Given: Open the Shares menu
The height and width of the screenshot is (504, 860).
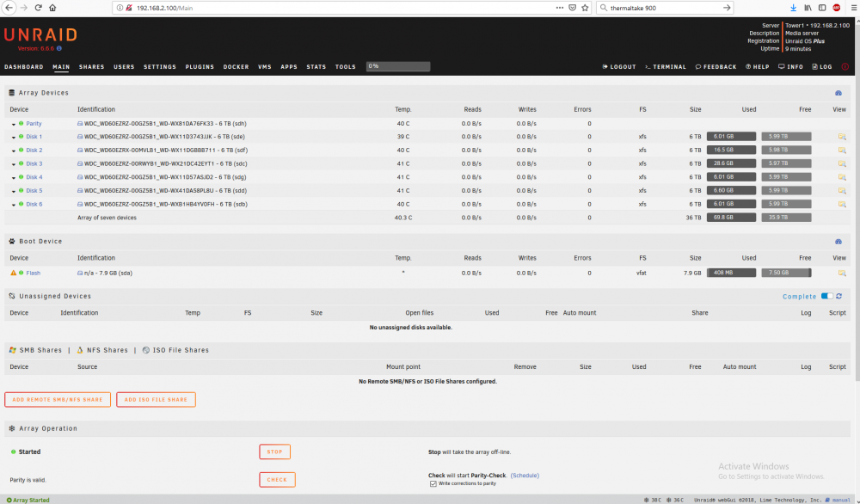Looking at the screenshot, I should (x=92, y=67).
